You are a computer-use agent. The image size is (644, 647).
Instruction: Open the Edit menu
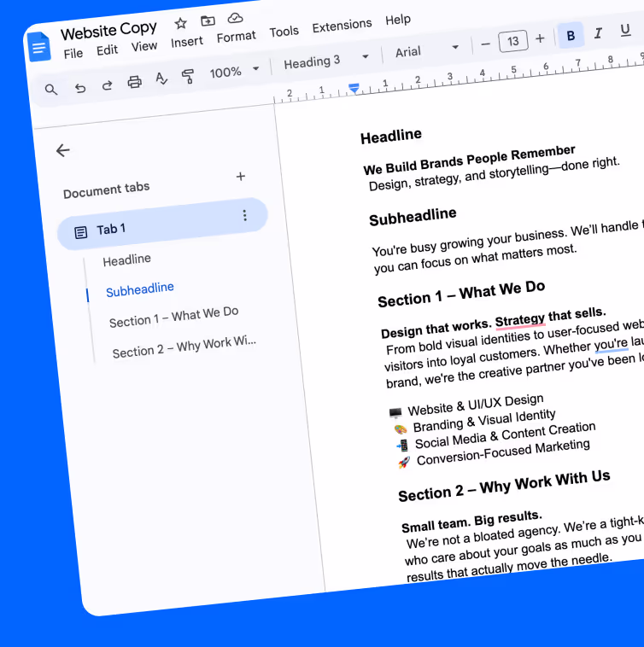(107, 50)
